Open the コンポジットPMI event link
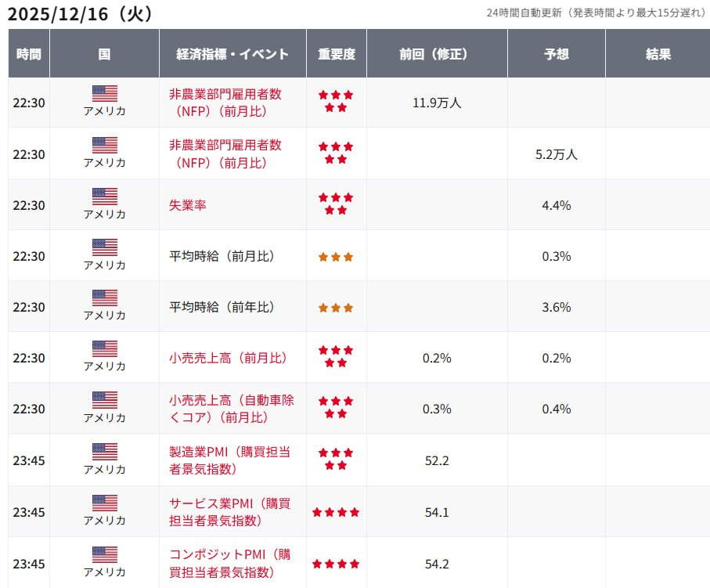 [230, 563]
